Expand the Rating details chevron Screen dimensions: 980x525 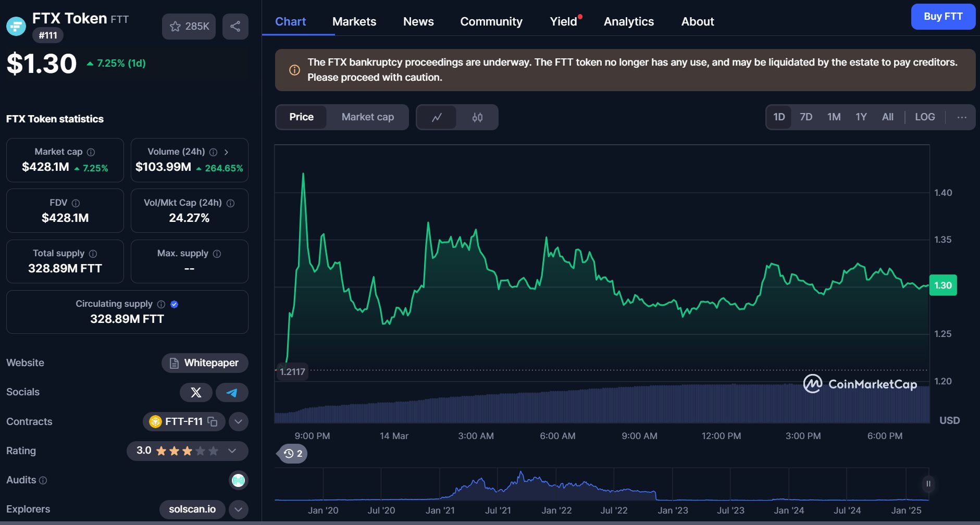232,451
